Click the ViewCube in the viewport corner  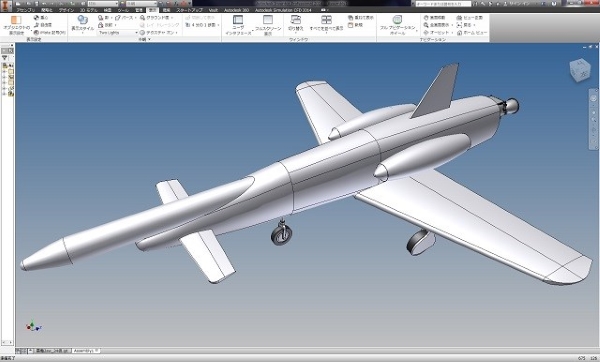coord(580,70)
